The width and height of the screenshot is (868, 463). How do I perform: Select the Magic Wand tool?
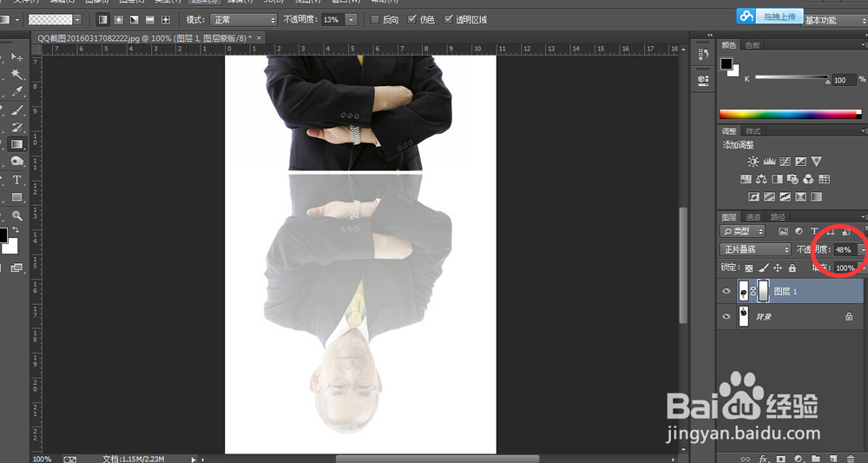[16, 74]
